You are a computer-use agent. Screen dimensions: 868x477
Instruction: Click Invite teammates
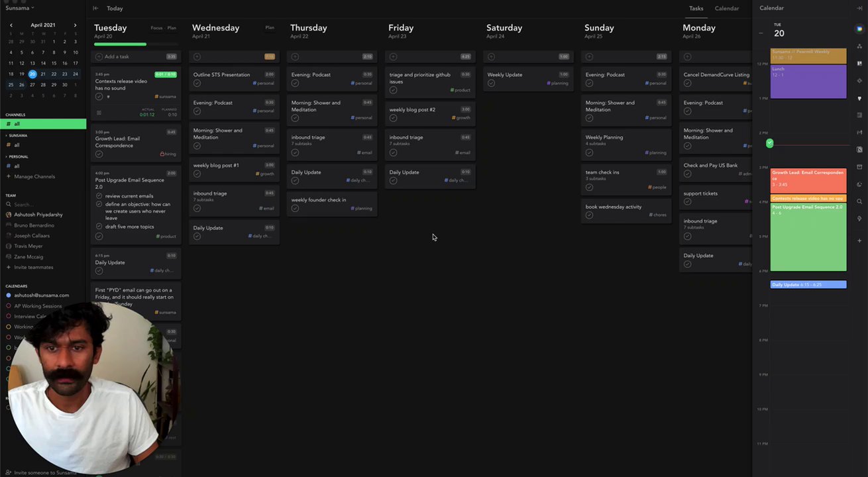pos(33,267)
